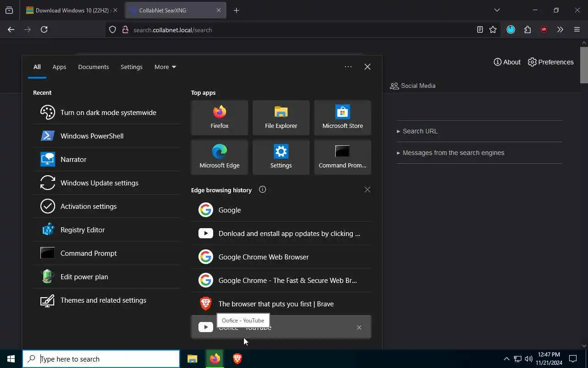Open Registry Editor recent item
Viewport: 588px width, 368px height.
pos(107,230)
